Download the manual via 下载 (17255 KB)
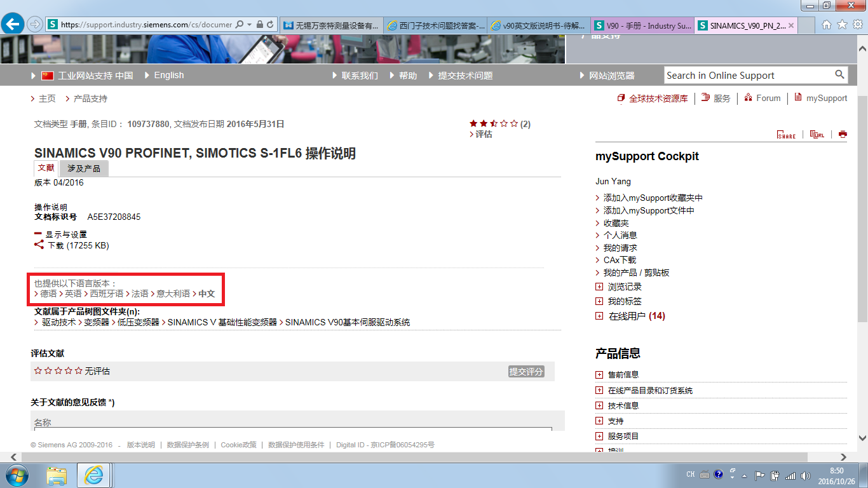This screenshot has height=488, width=868. pos(79,245)
